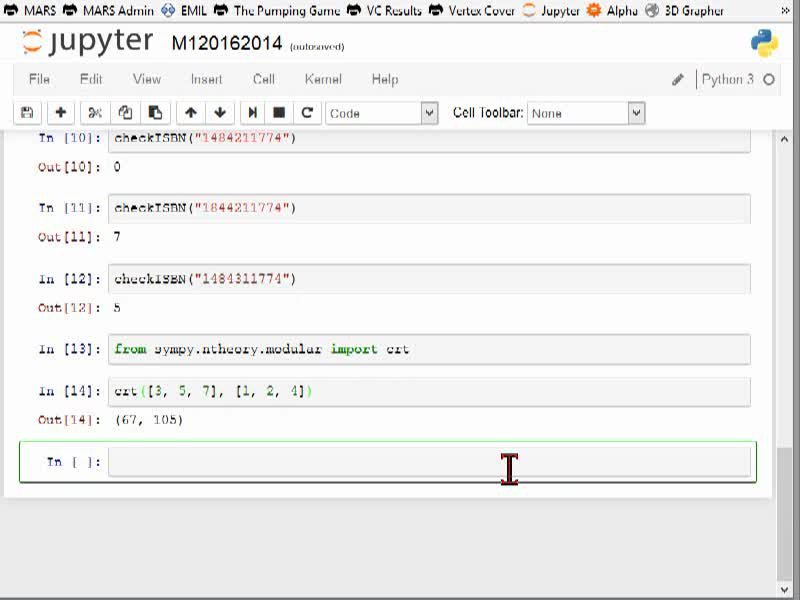Viewport: 800px width, 600px height.
Task: Open the View menu
Action: (x=147, y=79)
